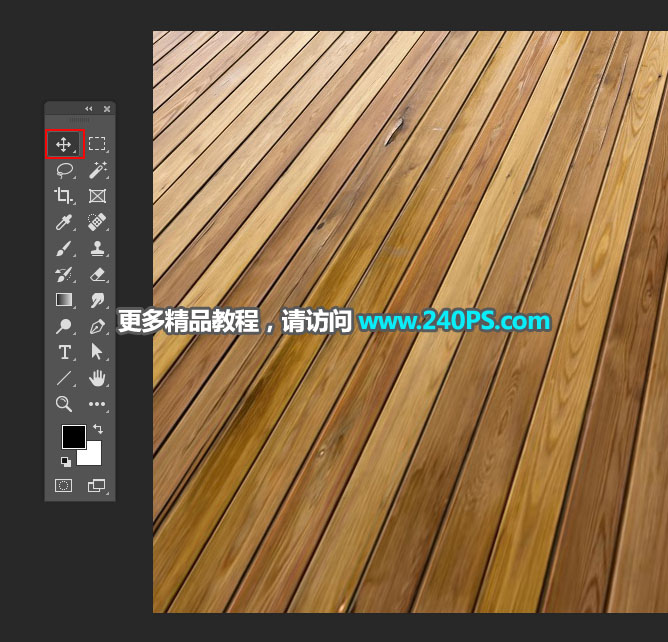Select the Zoom magnifier tool

coord(64,404)
